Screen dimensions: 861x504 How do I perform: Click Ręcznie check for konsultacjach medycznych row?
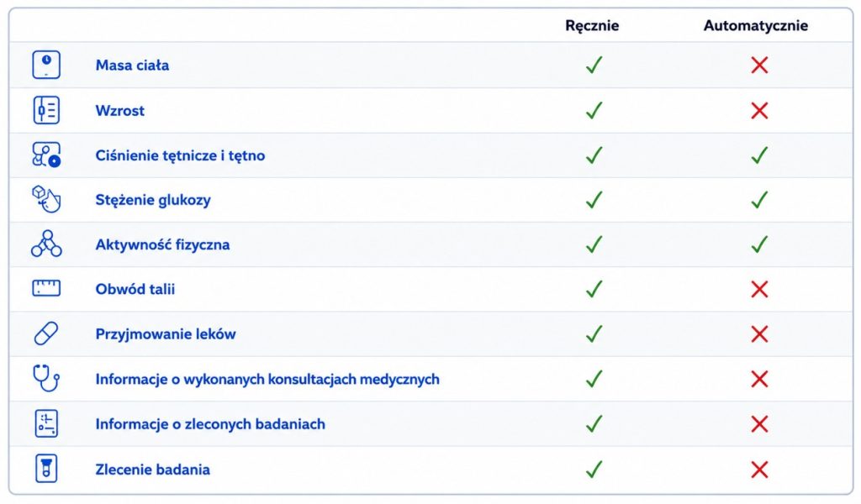pos(594,378)
